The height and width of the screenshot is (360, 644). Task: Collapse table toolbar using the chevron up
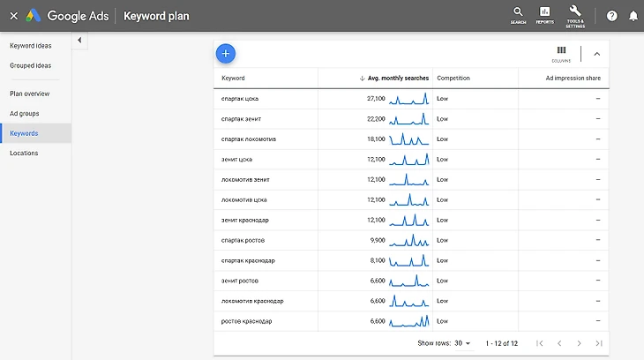coord(596,54)
